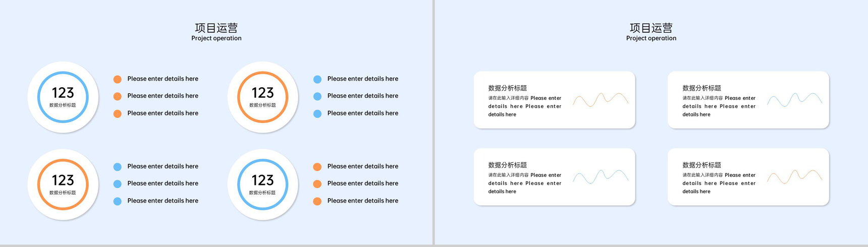Screen dimensions: 868x247
Task: Select the white bottom-left data card on right slide
Action: click(x=555, y=177)
